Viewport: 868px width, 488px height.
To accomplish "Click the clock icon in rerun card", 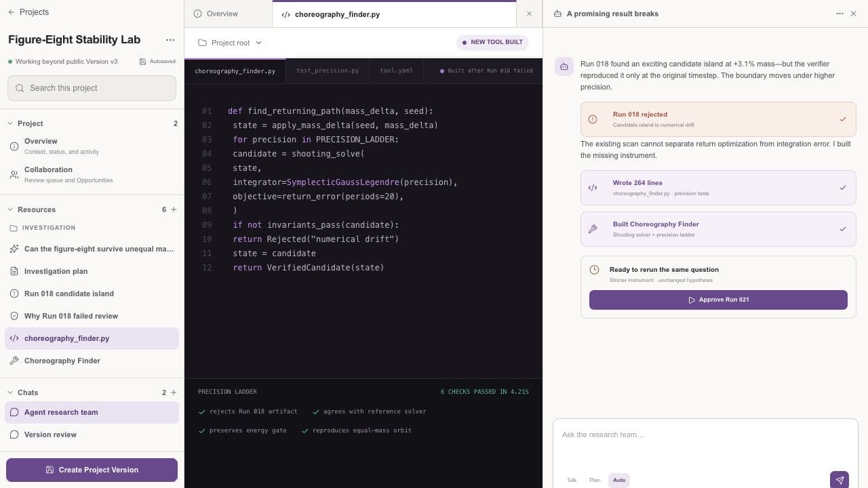I will (x=595, y=270).
